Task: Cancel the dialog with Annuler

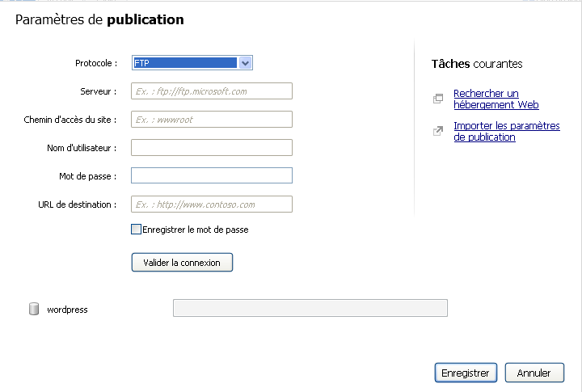Action: click(x=533, y=373)
